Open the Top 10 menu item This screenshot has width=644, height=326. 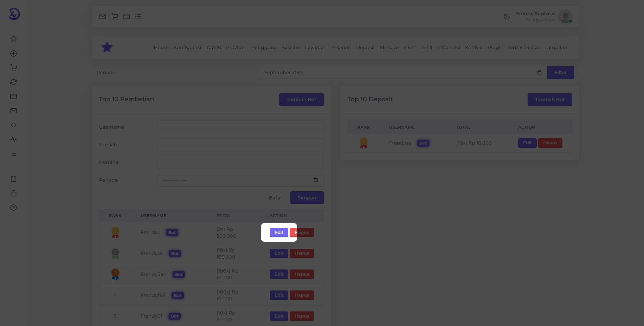click(214, 47)
